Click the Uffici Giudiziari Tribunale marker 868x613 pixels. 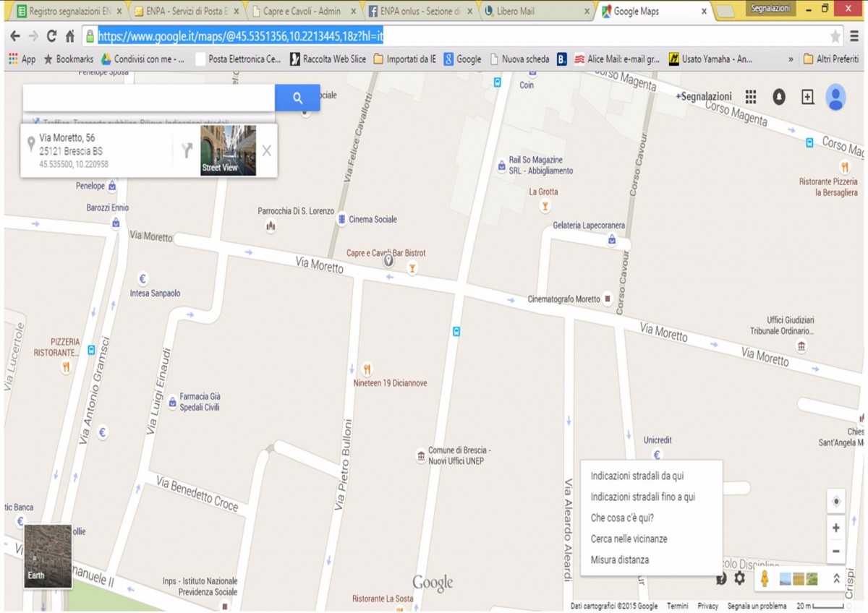click(801, 347)
